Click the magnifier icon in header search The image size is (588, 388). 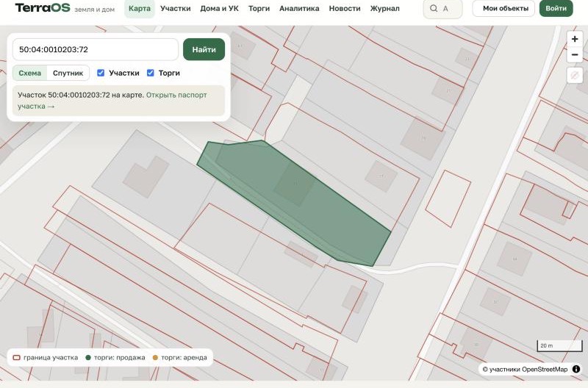[x=434, y=8]
